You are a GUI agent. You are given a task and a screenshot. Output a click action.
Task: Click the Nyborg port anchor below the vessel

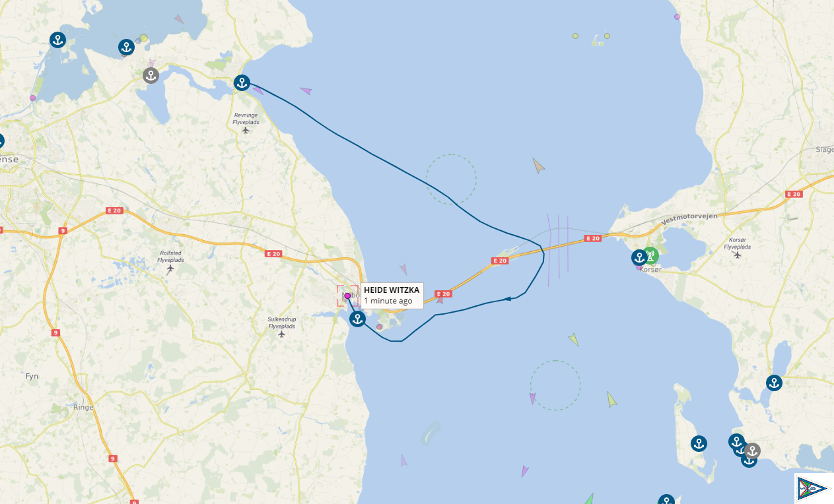357,319
